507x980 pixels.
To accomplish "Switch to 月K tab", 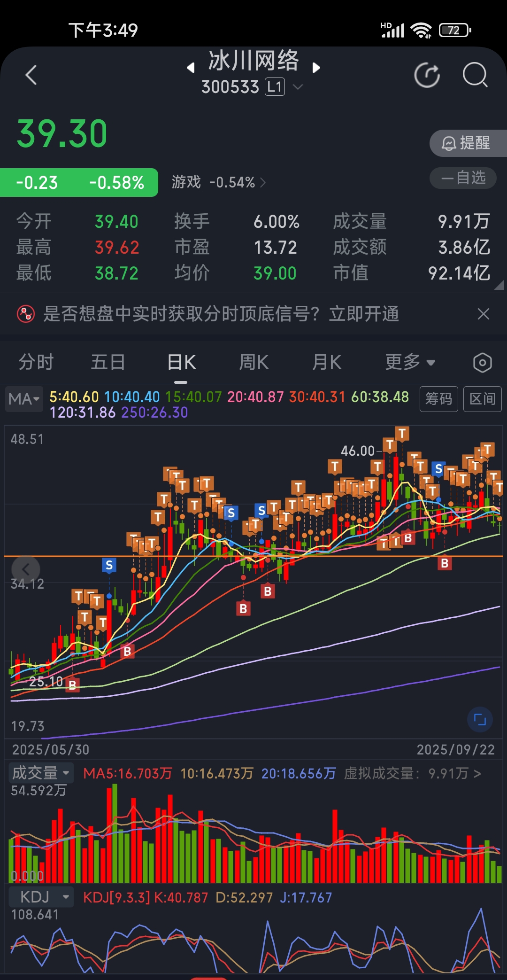I will (327, 362).
